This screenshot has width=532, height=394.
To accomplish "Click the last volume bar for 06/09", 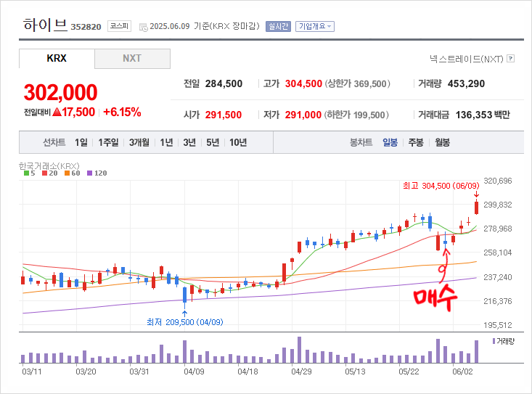I will (476, 352).
